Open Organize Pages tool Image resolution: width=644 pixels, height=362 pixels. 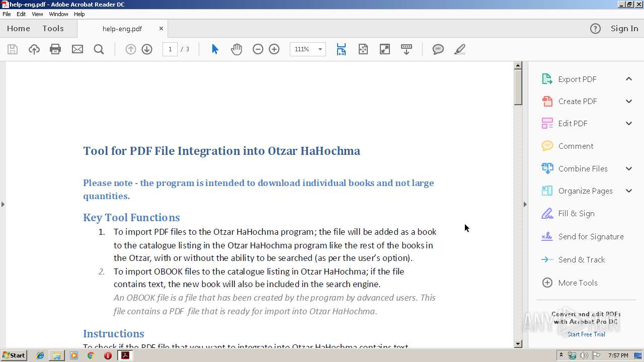[585, 191]
